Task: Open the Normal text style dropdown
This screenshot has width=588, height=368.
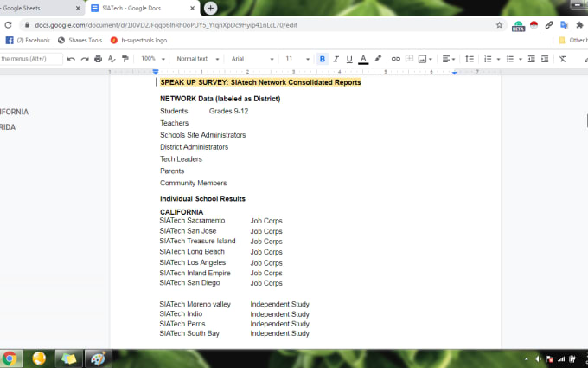Action: (x=198, y=59)
